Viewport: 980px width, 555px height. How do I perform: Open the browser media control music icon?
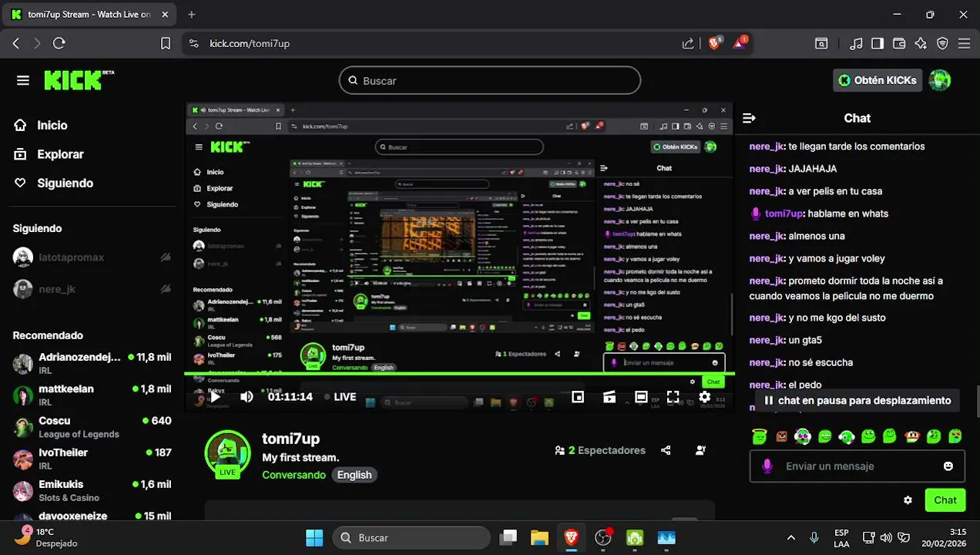click(x=856, y=44)
